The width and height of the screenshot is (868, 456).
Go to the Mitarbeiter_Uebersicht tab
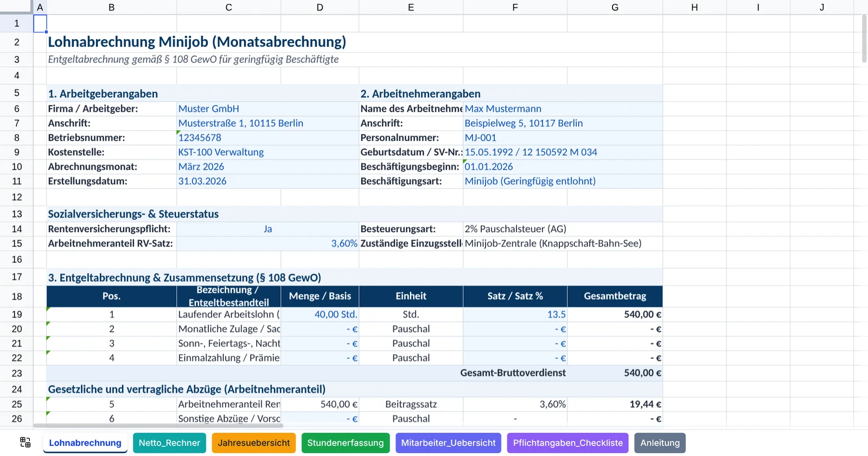click(448, 443)
